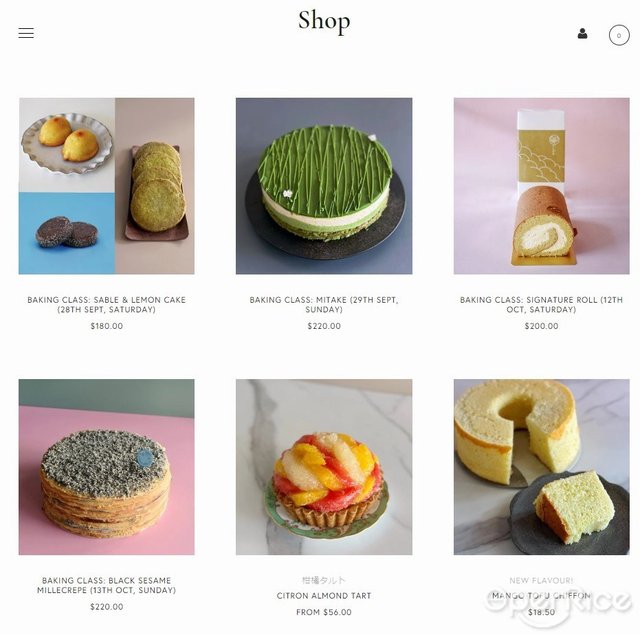
Task: Click the Japanese subtitle above Citron Tart
Action: 324,580
